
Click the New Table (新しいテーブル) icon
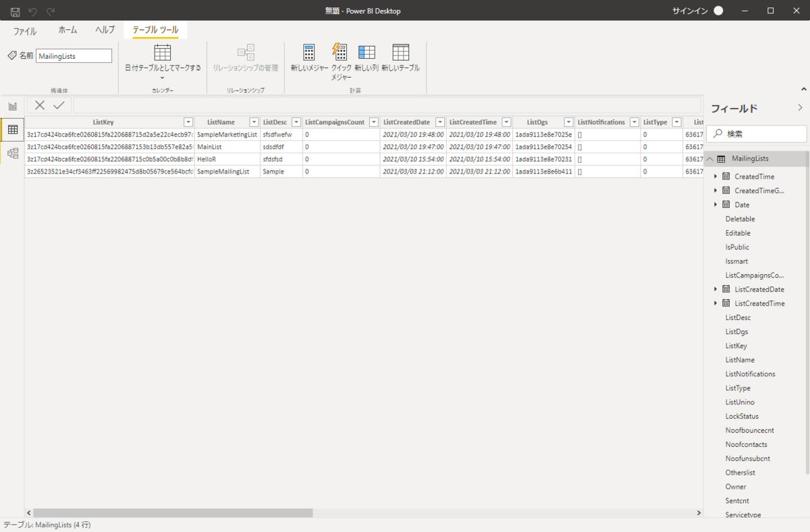click(400, 53)
